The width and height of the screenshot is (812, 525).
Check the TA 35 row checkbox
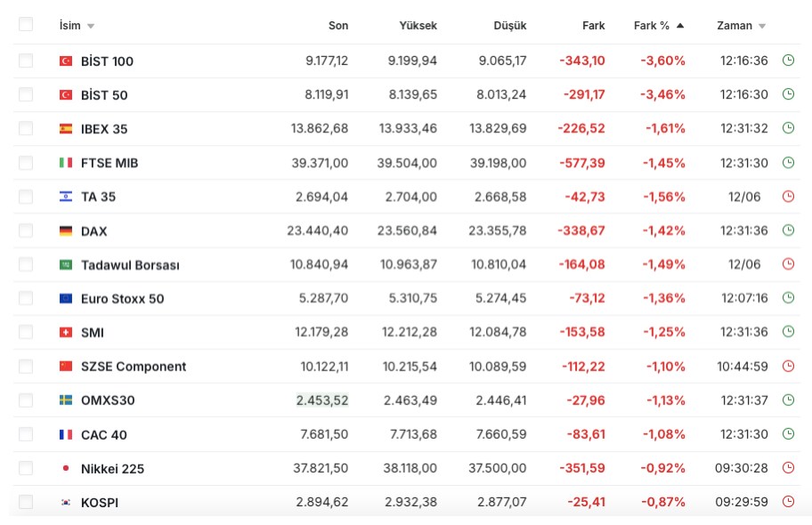(x=25, y=197)
